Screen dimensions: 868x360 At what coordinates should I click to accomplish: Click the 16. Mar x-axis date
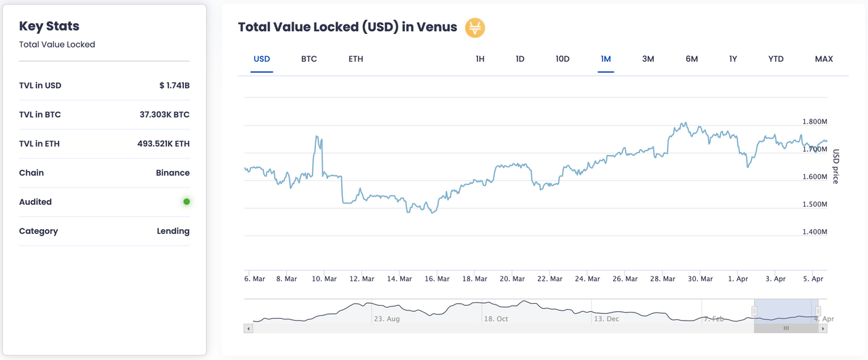pyautogui.click(x=436, y=279)
